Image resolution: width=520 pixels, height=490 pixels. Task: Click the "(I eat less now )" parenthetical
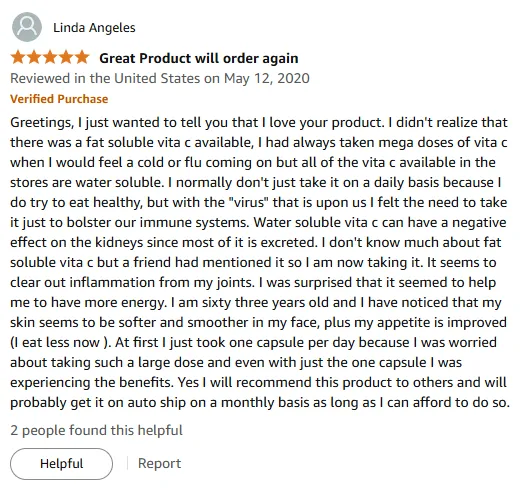point(60,343)
